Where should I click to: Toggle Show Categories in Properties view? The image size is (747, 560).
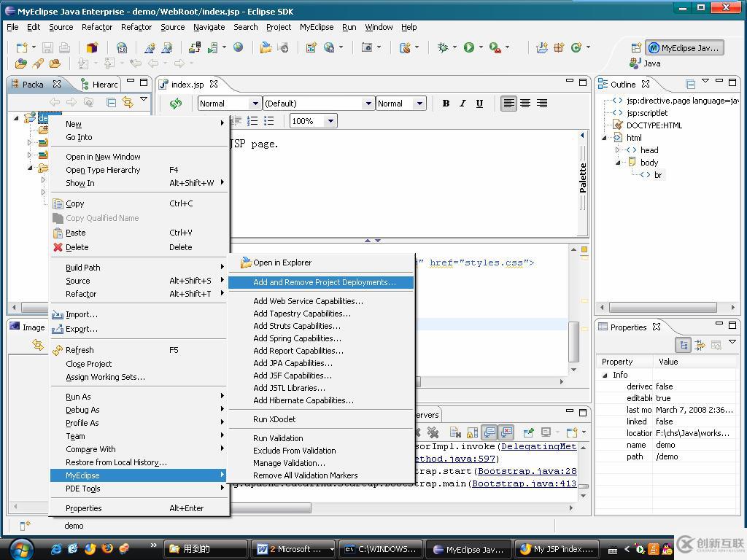pyautogui.click(x=684, y=345)
